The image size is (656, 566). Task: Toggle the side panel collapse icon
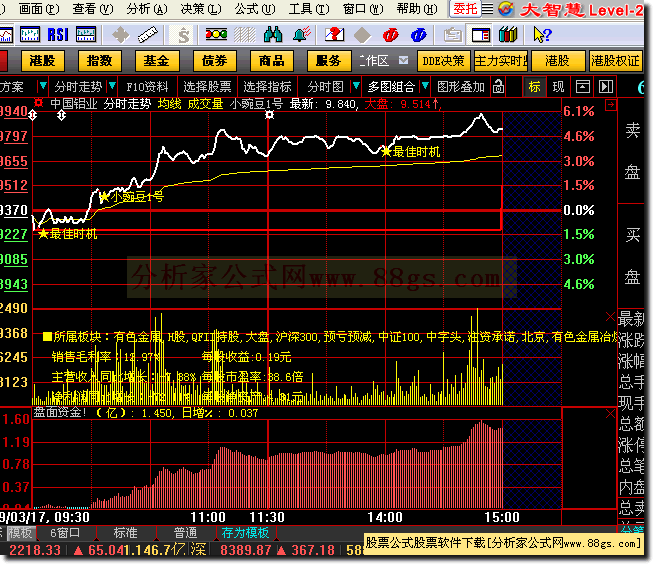tap(606, 87)
